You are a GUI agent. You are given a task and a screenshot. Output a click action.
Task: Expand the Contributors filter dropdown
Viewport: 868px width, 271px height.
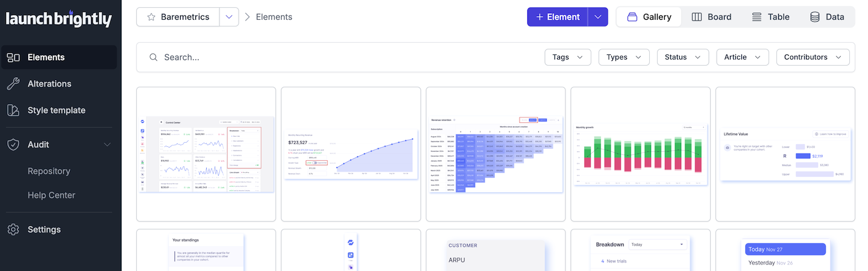click(813, 57)
